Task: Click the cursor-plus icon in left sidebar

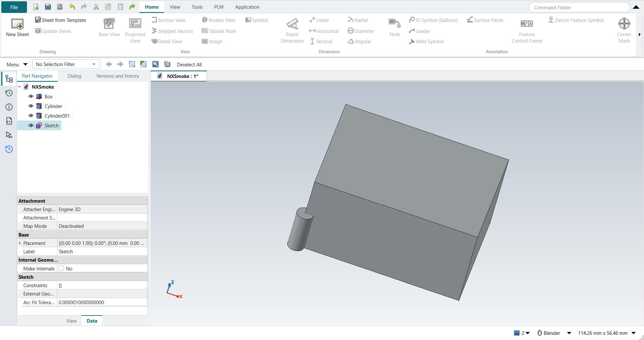Action: pyautogui.click(x=9, y=135)
